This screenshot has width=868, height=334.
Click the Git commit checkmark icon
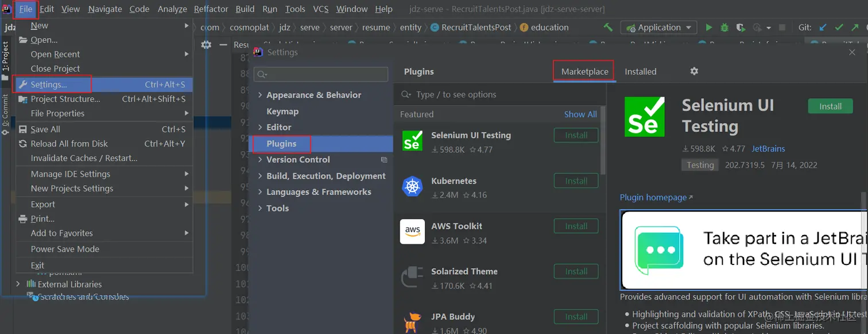coord(839,27)
